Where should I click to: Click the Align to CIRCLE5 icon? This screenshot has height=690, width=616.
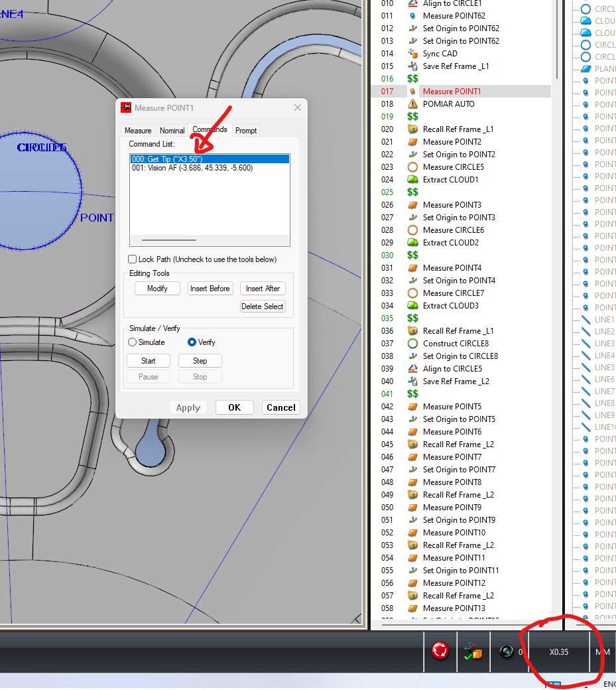point(412,369)
